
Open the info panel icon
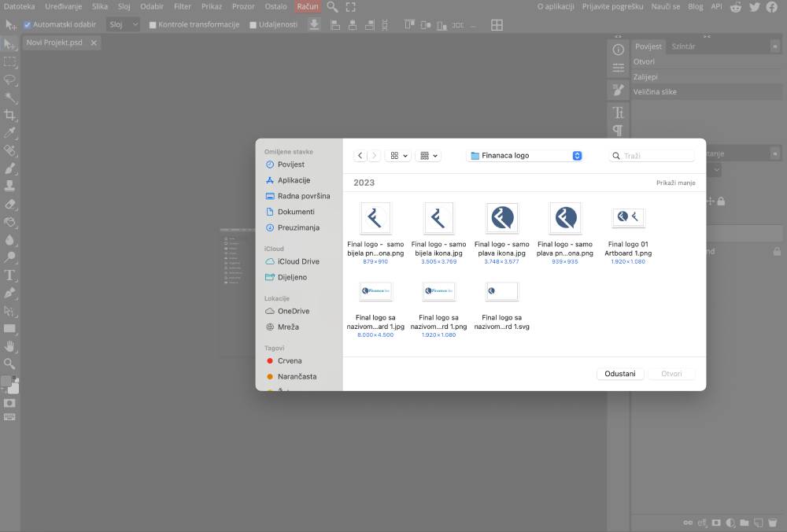click(619, 50)
